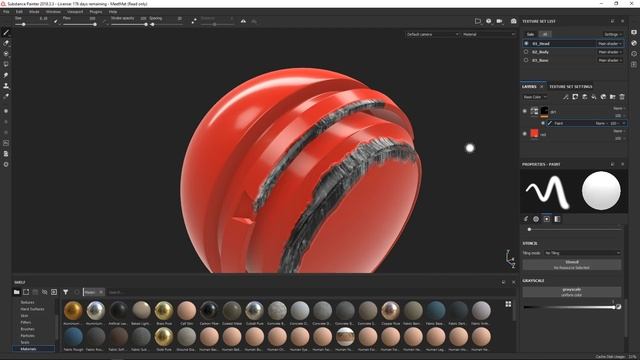Select the Carbon Fiber material thumbnail
The width and height of the screenshot is (640, 360).
click(209, 311)
